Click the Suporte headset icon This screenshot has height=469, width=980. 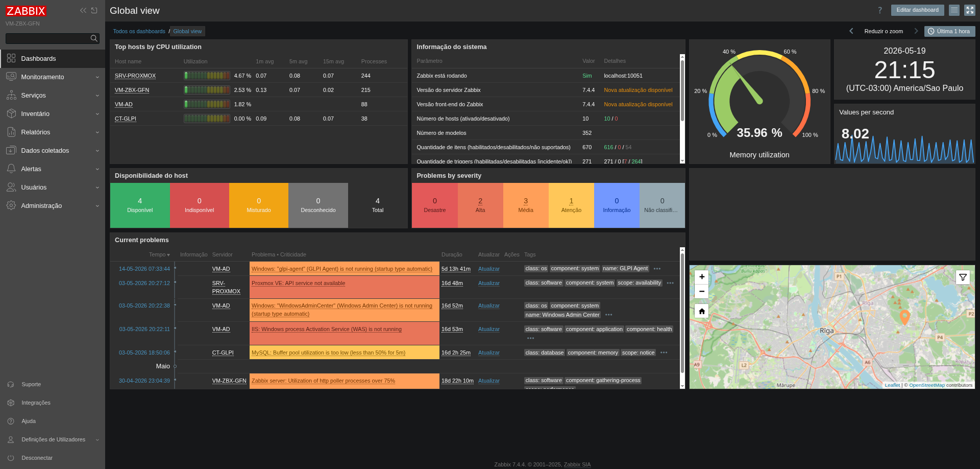[x=11, y=384]
